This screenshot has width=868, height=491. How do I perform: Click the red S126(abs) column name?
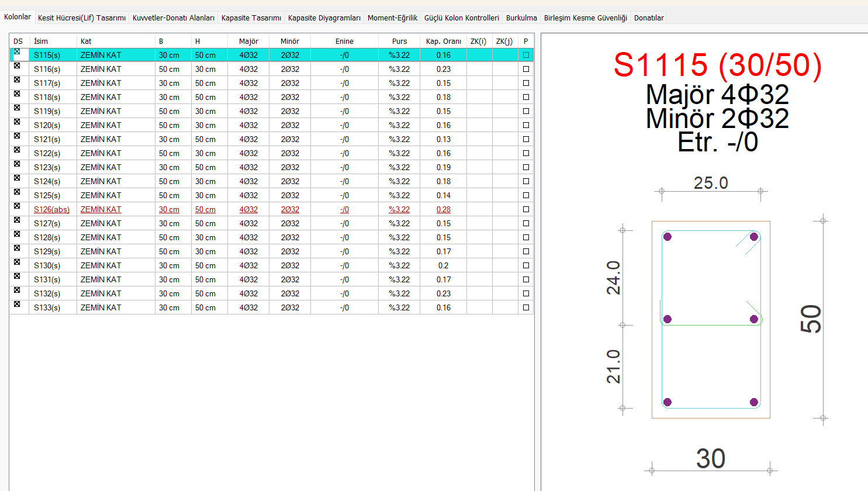pos(51,209)
